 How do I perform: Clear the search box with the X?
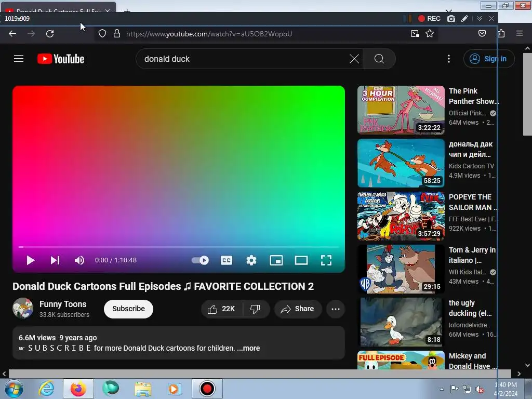pos(354,59)
